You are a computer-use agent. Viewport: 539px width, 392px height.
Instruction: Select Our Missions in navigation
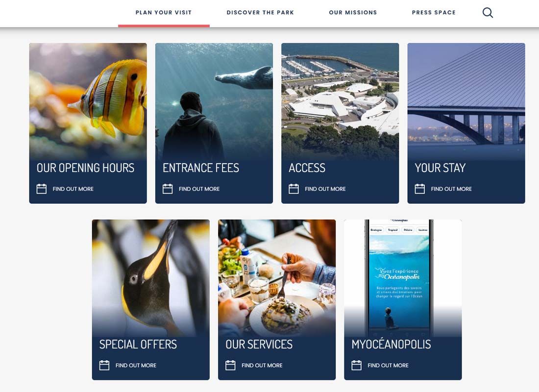353,12
